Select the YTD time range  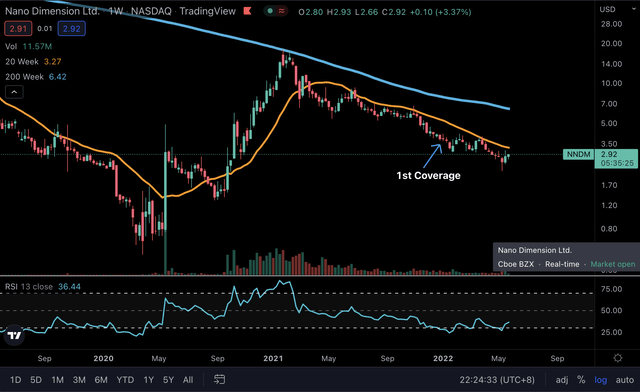click(125, 380)
